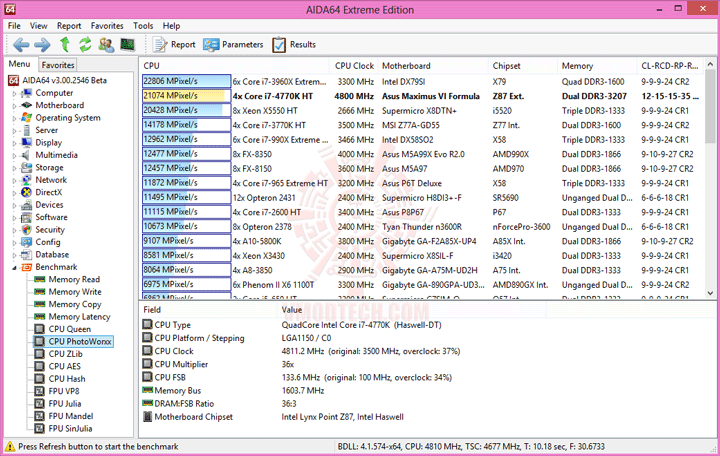Switch to the Menu tab

click(19, 64)
